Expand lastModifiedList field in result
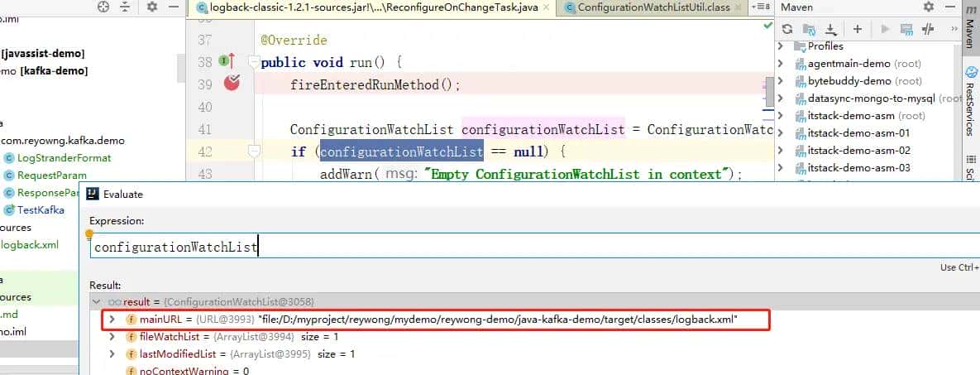This screenshot has height=375, width=980. (112, 354)
